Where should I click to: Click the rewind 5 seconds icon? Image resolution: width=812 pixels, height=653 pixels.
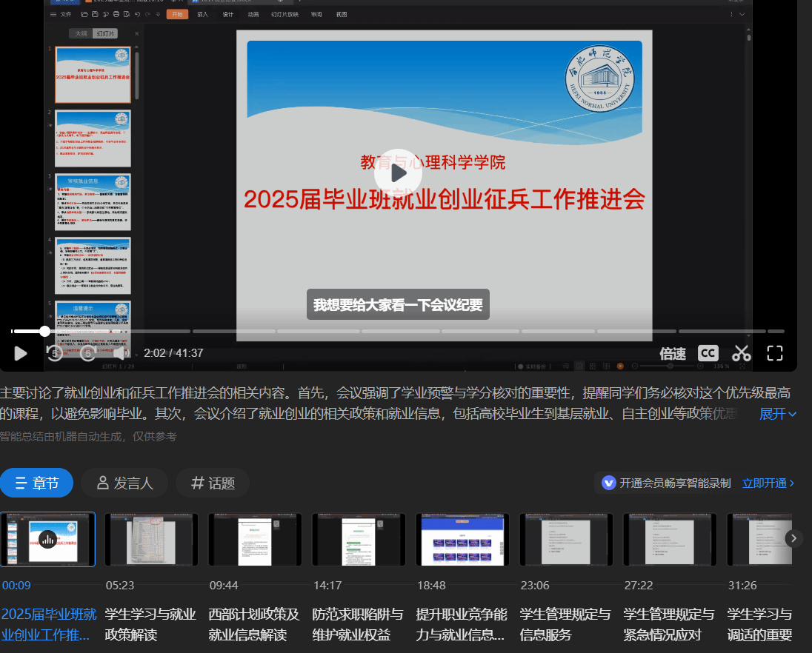[x=55, y=353]
